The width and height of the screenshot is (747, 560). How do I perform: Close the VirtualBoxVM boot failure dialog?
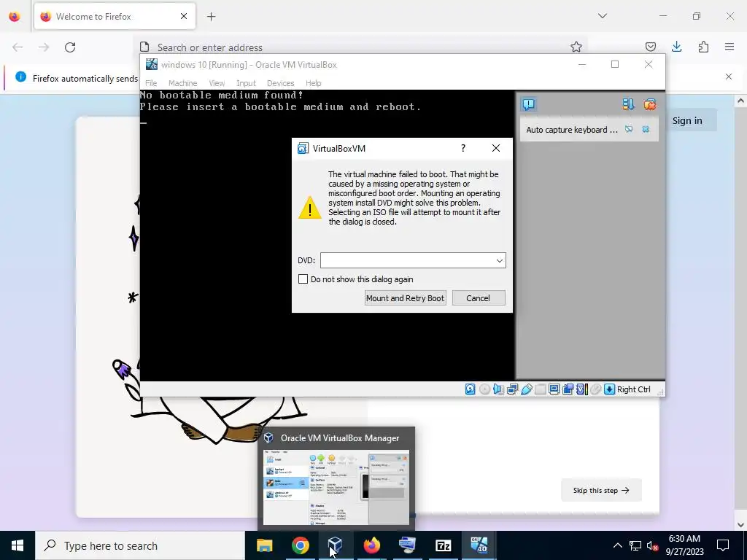(496, 148)
